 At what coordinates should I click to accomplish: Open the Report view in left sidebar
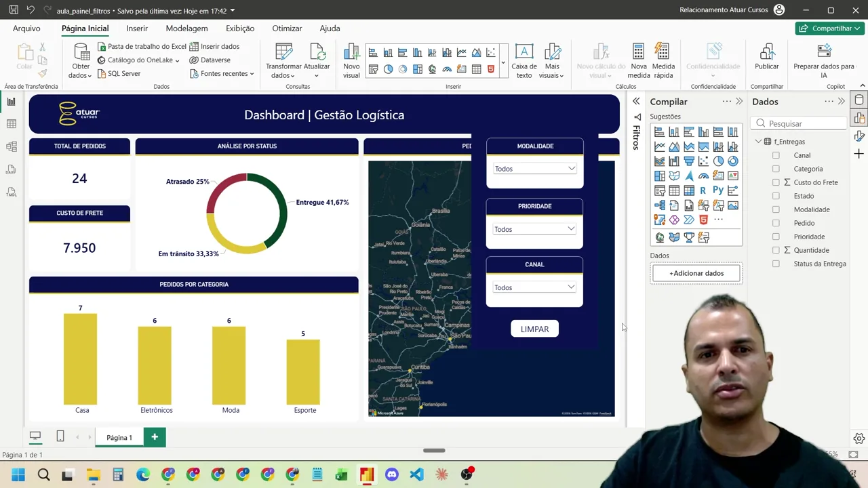tap(11, 102)
